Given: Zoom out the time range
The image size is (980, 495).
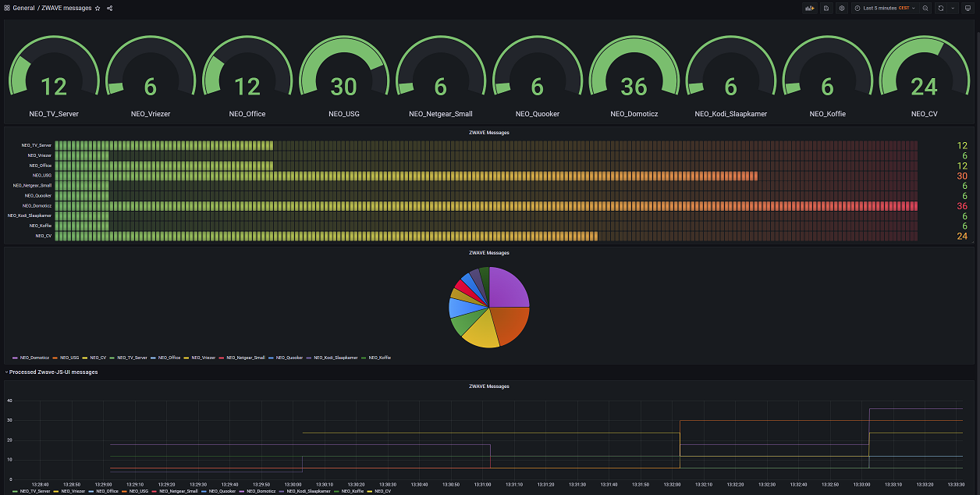Looking at the screenshot, I should coord(925,8).
